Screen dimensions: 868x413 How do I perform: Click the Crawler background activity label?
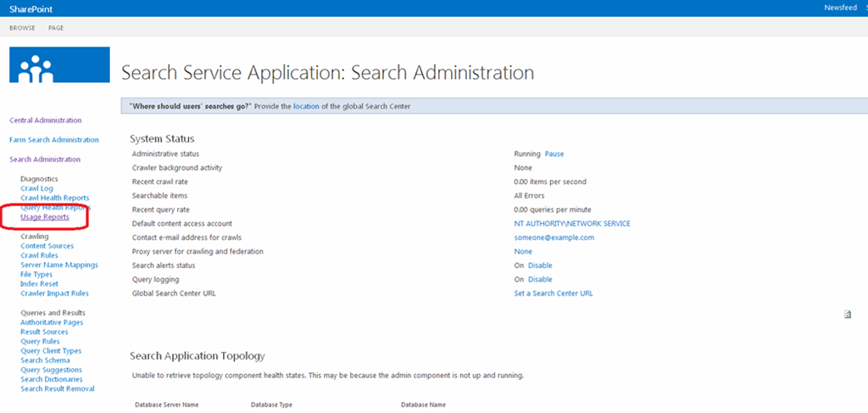point(177,168)
